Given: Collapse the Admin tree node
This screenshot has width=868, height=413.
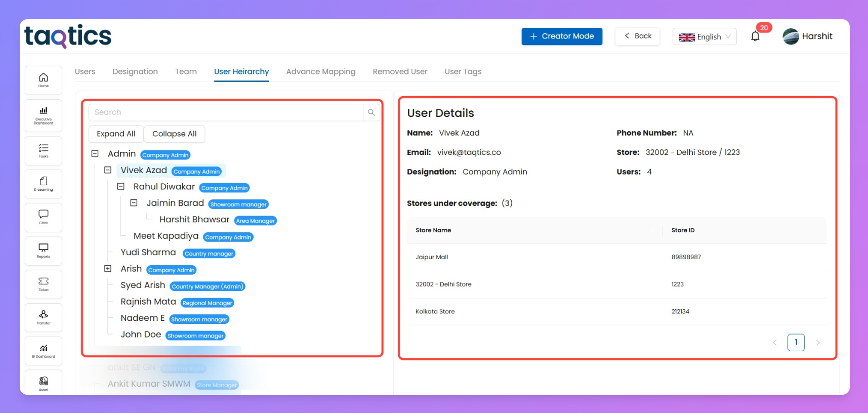Looking at the screenshot, I should pyautogui.click(x=95, y=153).
